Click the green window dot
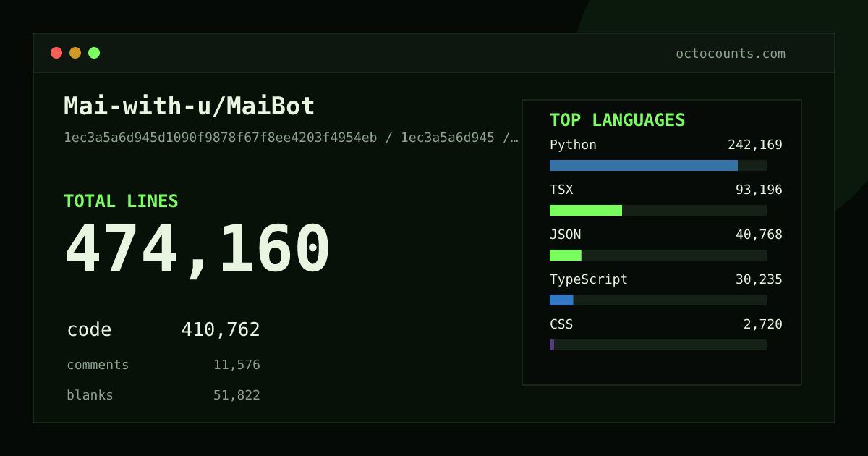868x456 pixels. coord(94,53)
